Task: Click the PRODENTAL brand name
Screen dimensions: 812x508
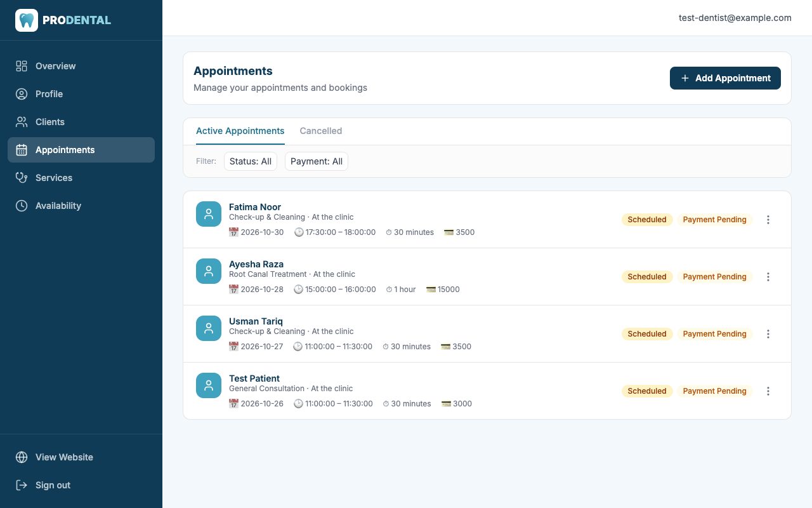Action: [x=77, y=20]
